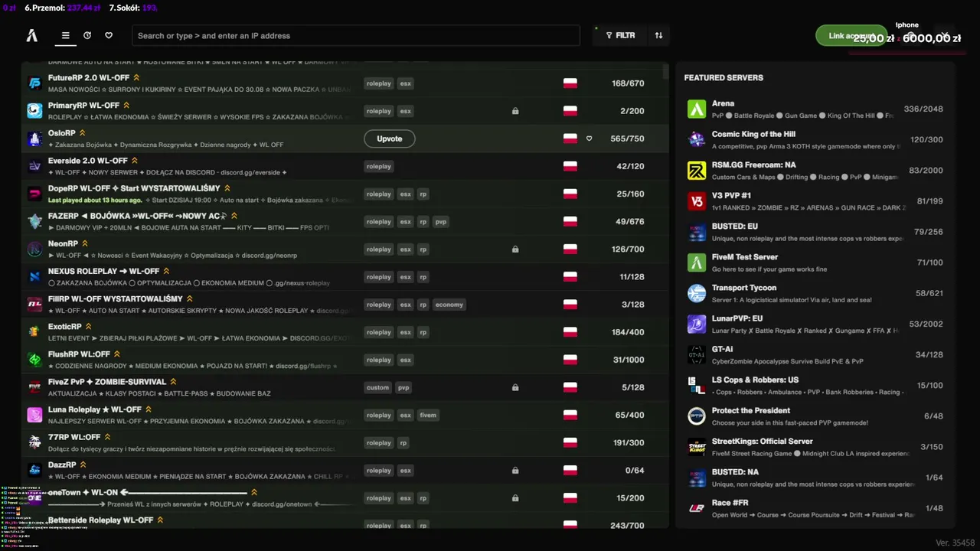Screen dimensions: 980x551
Task: Click the FlushRP server icon
Action: (x=34, y=360)
